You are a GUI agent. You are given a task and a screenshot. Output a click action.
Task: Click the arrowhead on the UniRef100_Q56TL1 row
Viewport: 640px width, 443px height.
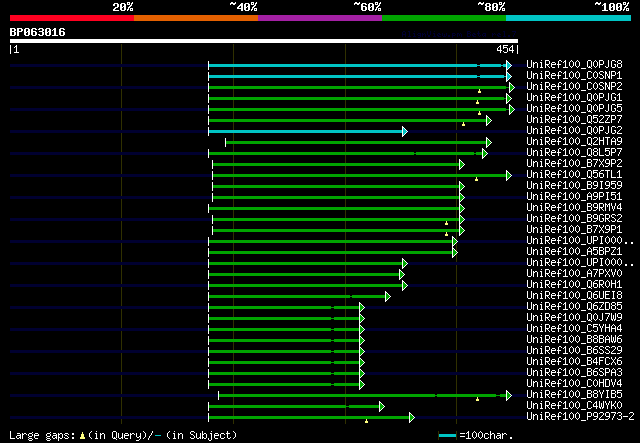(x=509, y=176)
